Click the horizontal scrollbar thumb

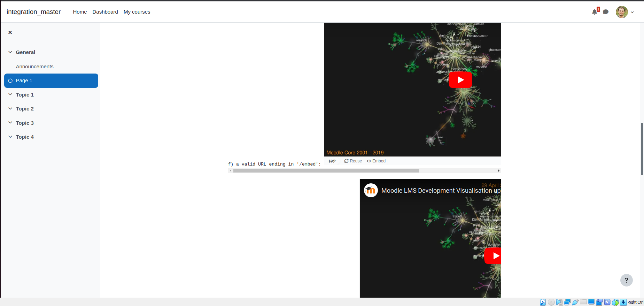click(x=326, y=171)
